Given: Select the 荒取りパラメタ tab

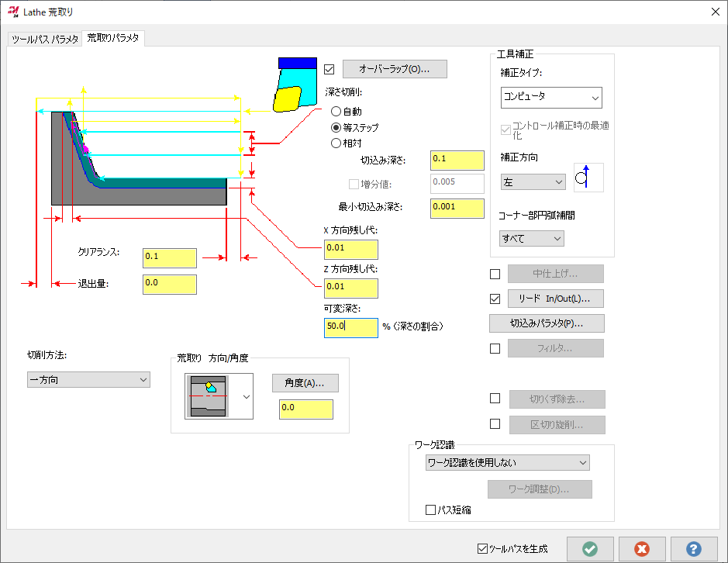Looking at the screenshot, I should click(113, 38).
